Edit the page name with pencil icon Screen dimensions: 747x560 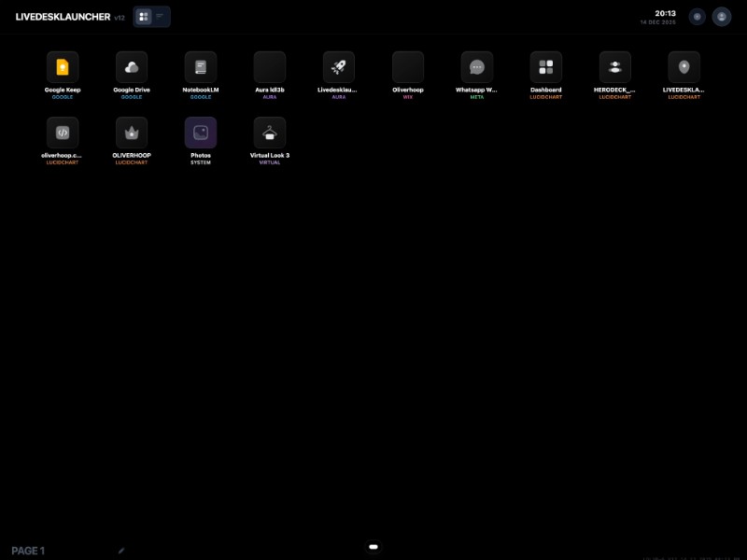[x=121, y=551]
